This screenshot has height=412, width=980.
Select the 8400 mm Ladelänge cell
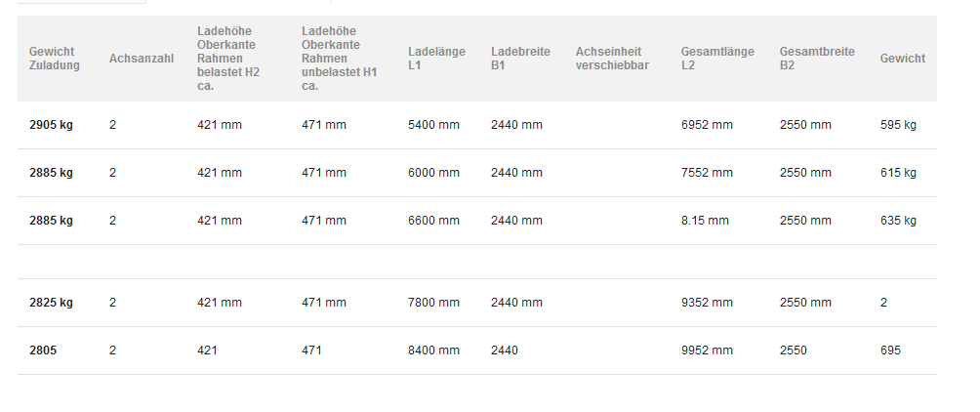coord(433,350)
